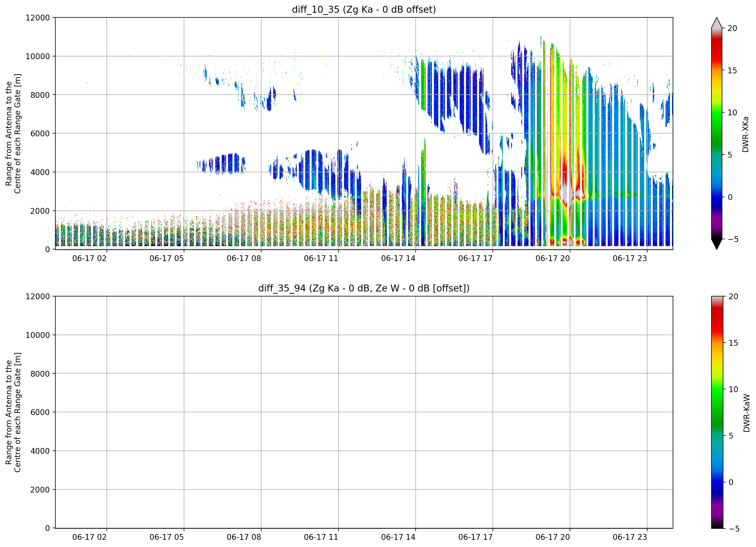Click the 06-17 20 tick label in top plot
756x547 pixels.
553,259
